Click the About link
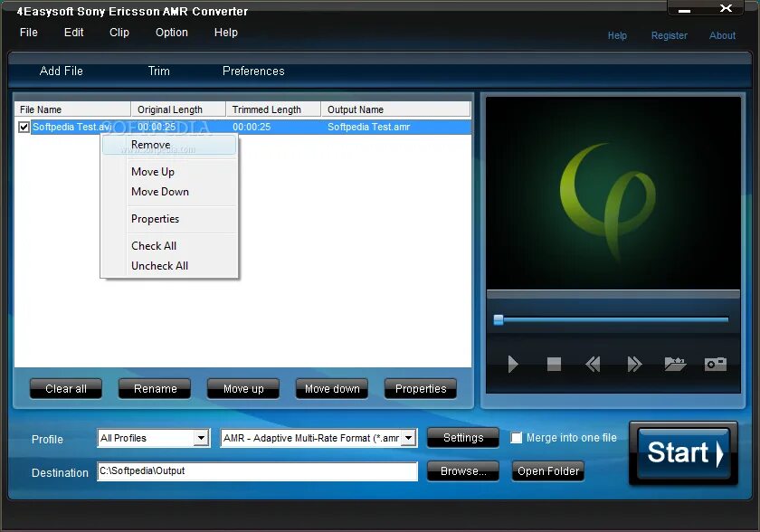Image resolution: width=760 pixels, height=532 pixels. pyautogui.click(x=722, y=35)
